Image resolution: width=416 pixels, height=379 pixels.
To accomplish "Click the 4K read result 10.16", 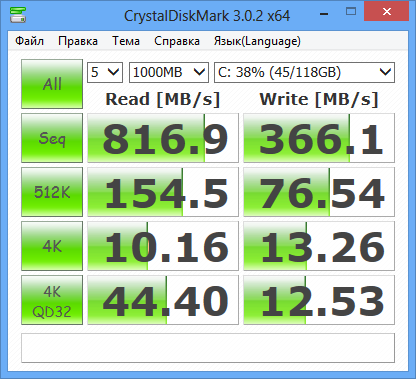I will [163, 246].
